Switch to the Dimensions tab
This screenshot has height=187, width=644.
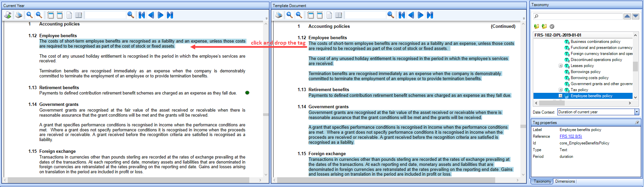565,181
